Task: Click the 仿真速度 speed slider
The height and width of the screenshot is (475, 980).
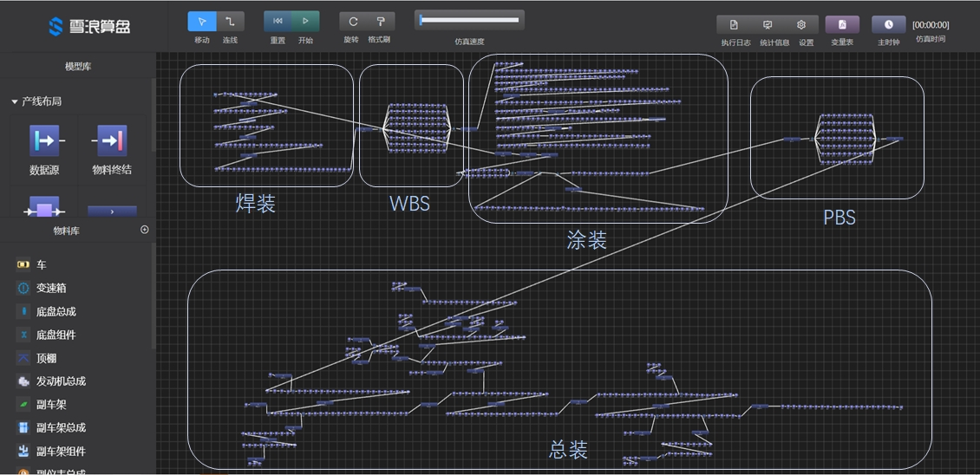Action: 469,20
